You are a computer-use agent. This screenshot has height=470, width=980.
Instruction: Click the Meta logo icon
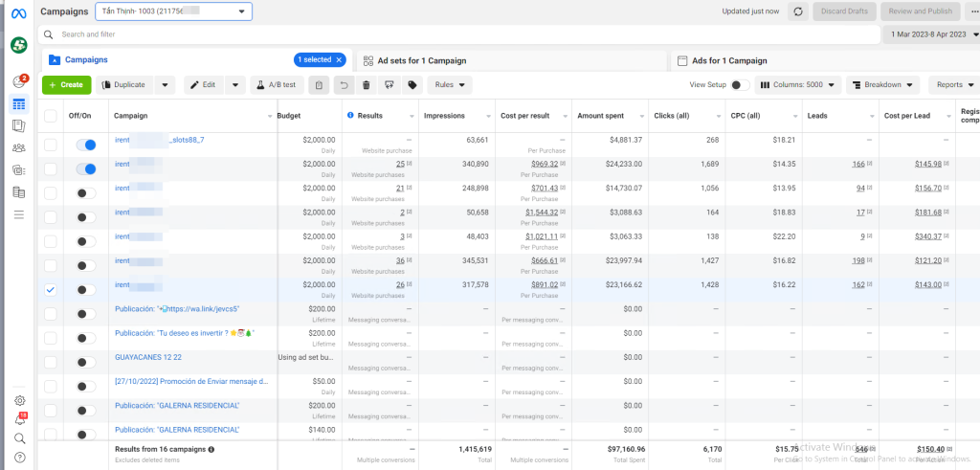(x=19, y=13)
